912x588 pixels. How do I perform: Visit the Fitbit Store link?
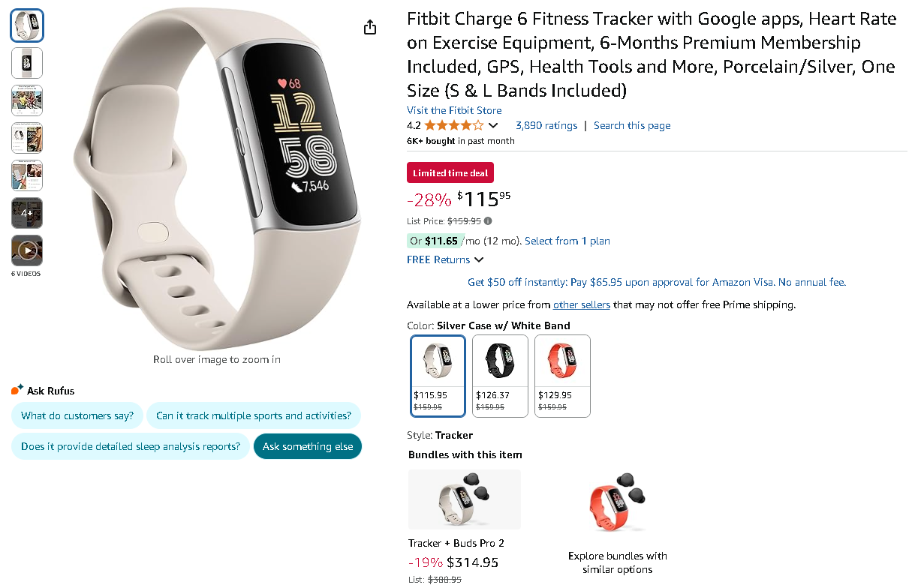click(453, 109)
